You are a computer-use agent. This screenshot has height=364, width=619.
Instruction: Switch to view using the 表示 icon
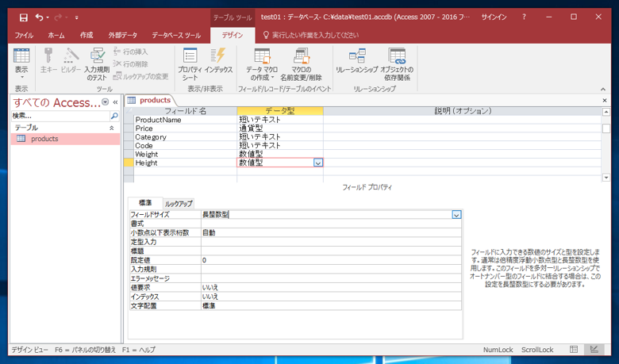[x=21, y=64]
